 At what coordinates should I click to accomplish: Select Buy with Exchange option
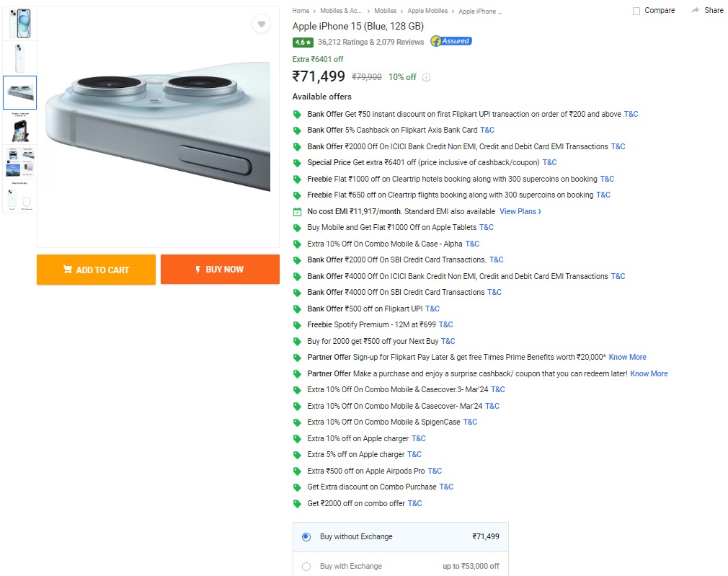(x=306, y=566)
